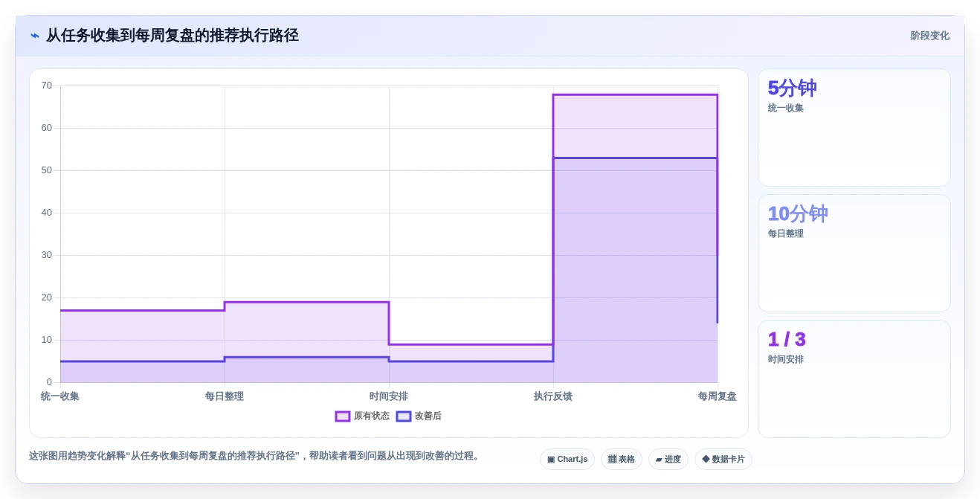Click the 每日整理 x-axis label

click(x=225, y=396)
